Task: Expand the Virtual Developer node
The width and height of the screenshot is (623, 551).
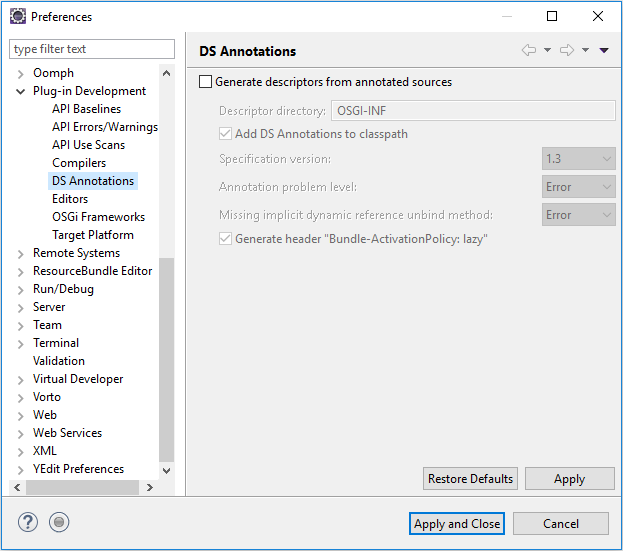Action: 21,380
